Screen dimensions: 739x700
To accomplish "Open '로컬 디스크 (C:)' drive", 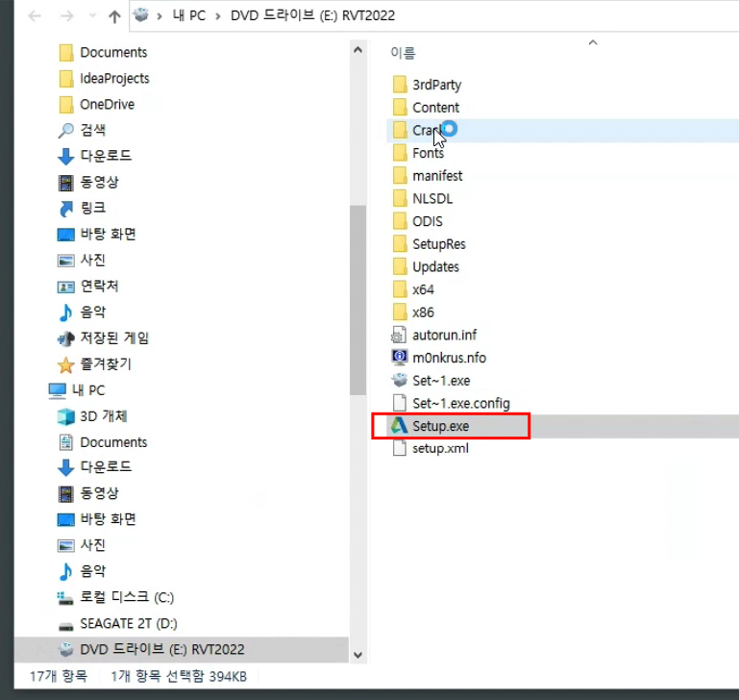I will pyautogui.click(x=115, y=597).
